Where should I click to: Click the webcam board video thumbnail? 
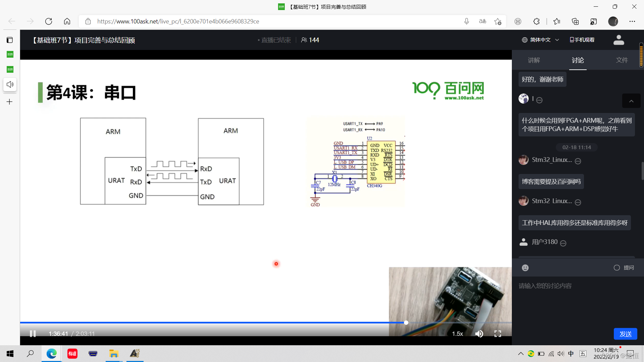(x=450, y=301)
